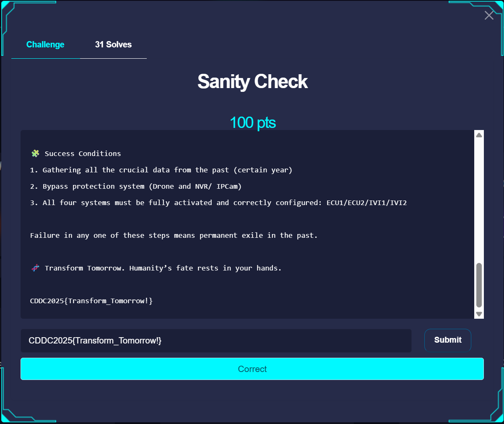Click the line about gathering crucial data

(161, 170)
